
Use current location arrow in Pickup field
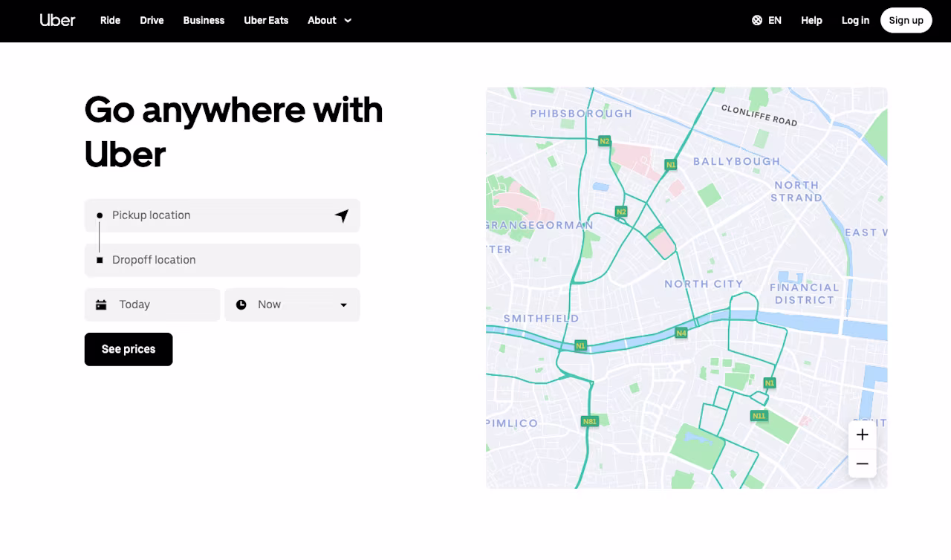(x=342, y=215)
